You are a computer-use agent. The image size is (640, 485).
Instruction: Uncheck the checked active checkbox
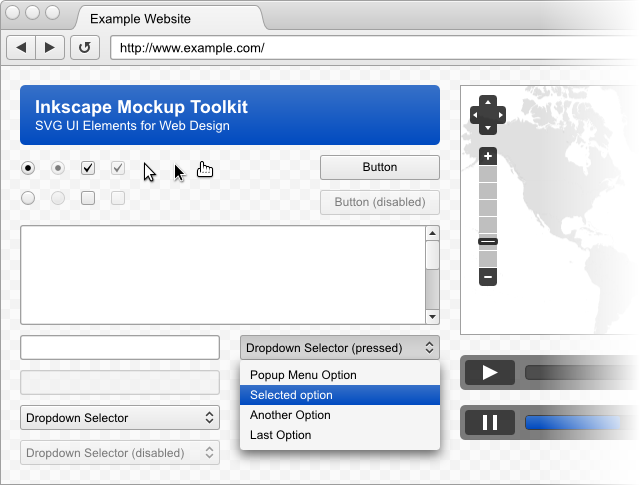pos(88,168)
